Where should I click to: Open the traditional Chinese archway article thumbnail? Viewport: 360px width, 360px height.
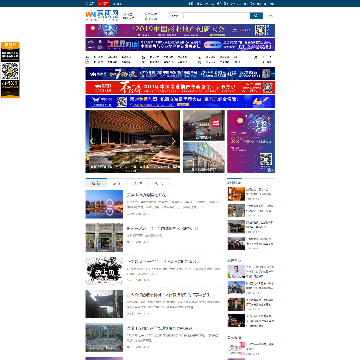104,304
